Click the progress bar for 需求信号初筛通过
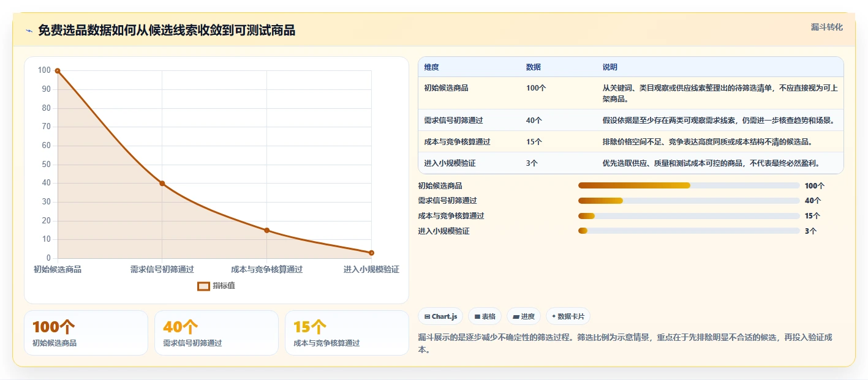The image size is (868, 380). pos(689,201)
